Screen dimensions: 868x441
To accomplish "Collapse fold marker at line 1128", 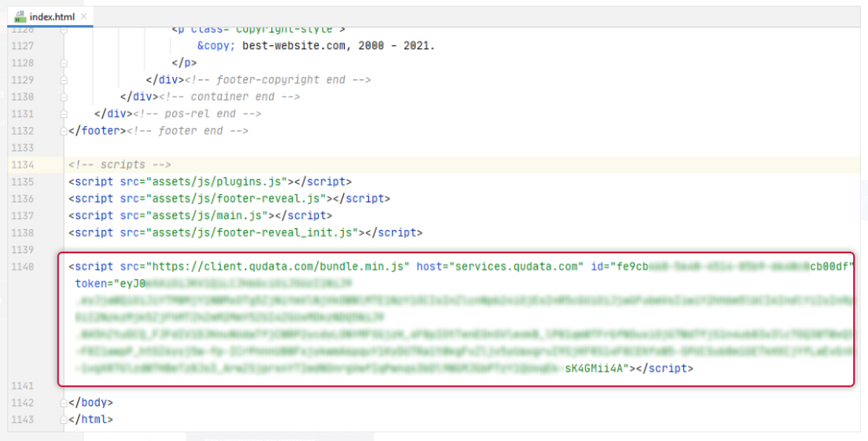I will 64,63.
